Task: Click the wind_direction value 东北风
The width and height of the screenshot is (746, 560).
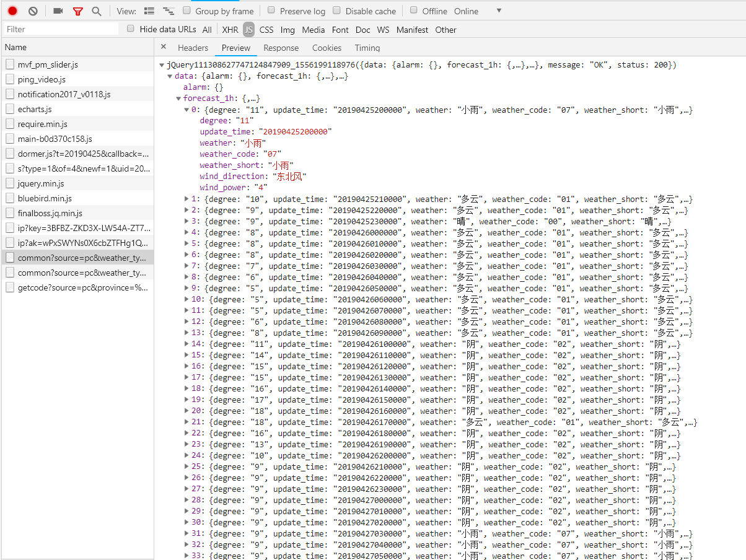Action: point(289,177)
